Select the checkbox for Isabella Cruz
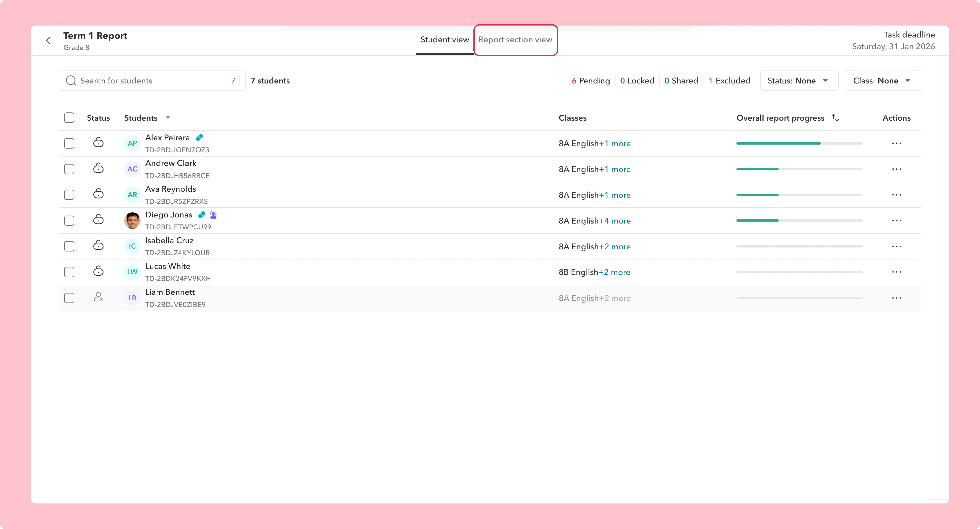 [69, 246]
